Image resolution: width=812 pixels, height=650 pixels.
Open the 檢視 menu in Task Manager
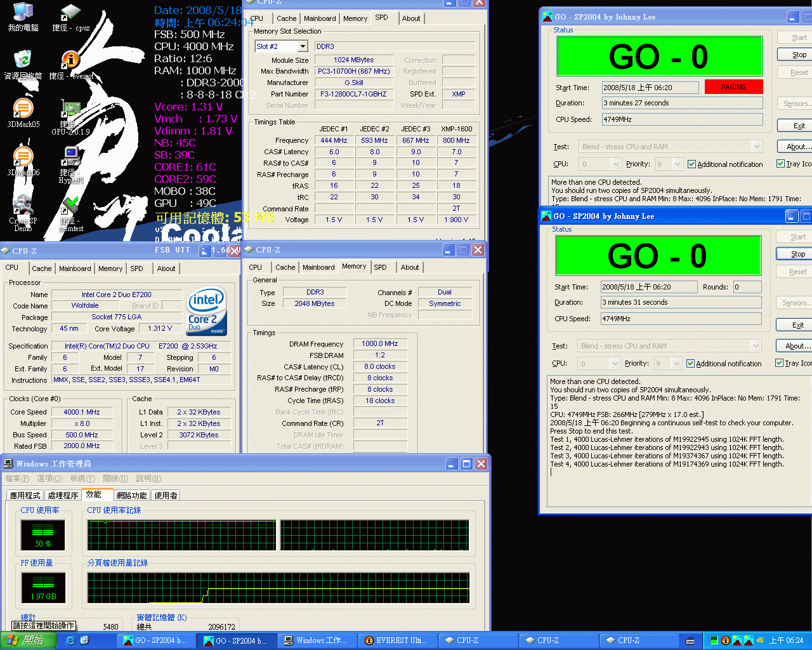pyautogui.click(x=82, y=479)
